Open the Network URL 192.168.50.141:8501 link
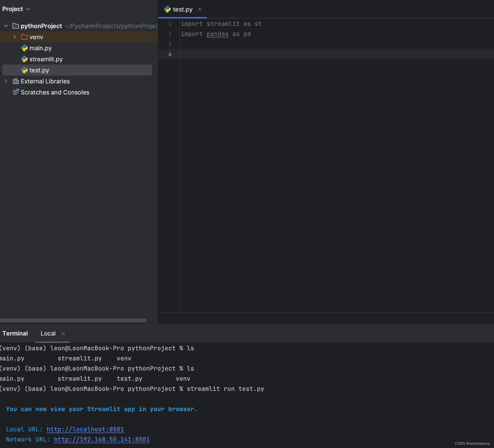 102,439
